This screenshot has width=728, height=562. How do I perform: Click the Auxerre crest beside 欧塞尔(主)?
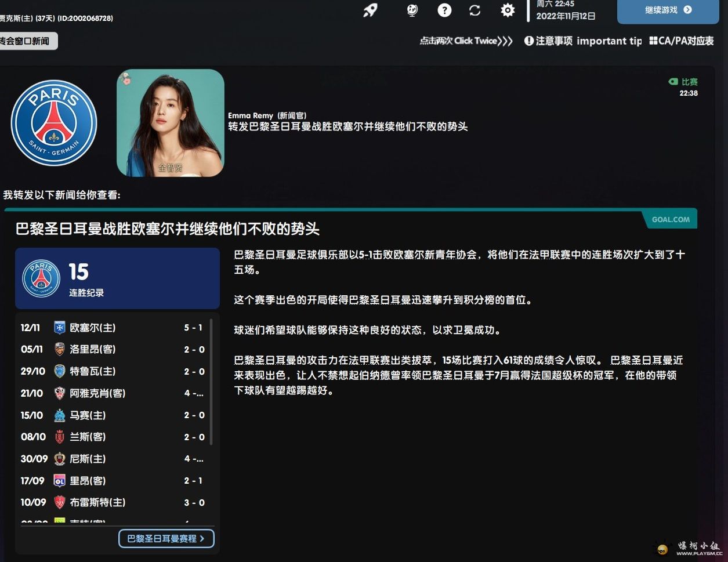click(59, 328)
